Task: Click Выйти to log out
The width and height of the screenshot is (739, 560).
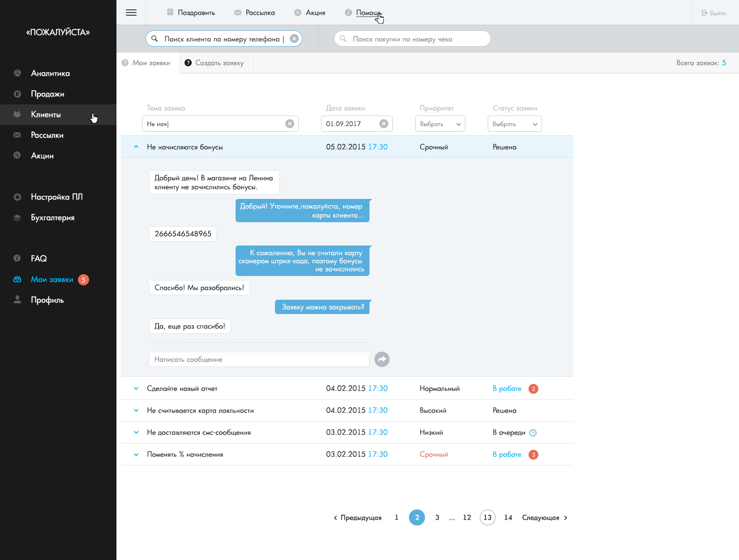Action: (718, 13)
